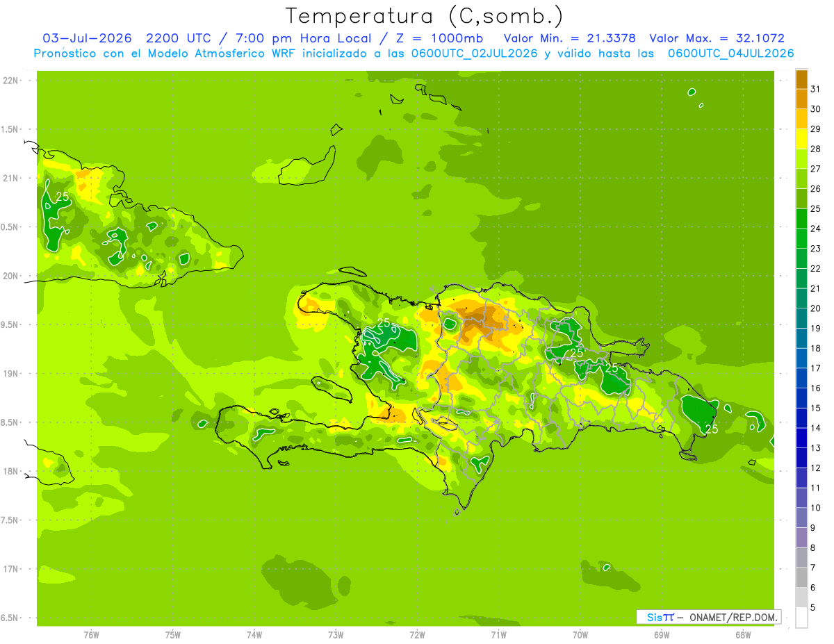Image resolution: width=834 pixels, height=644 pixels.
Task: Click the '25' contour label over Haiti
Action: [x=384, y=322]
